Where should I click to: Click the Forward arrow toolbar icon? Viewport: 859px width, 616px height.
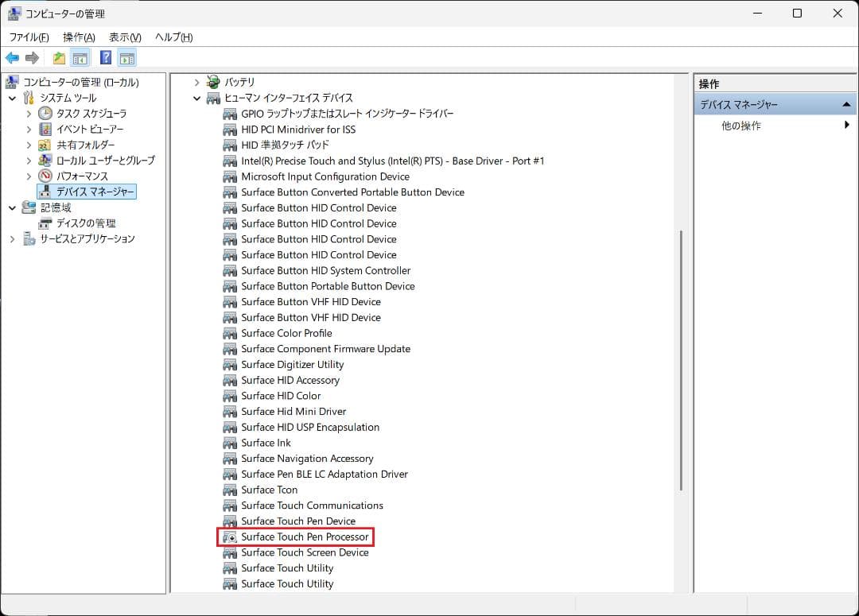[x=33, y=57]
